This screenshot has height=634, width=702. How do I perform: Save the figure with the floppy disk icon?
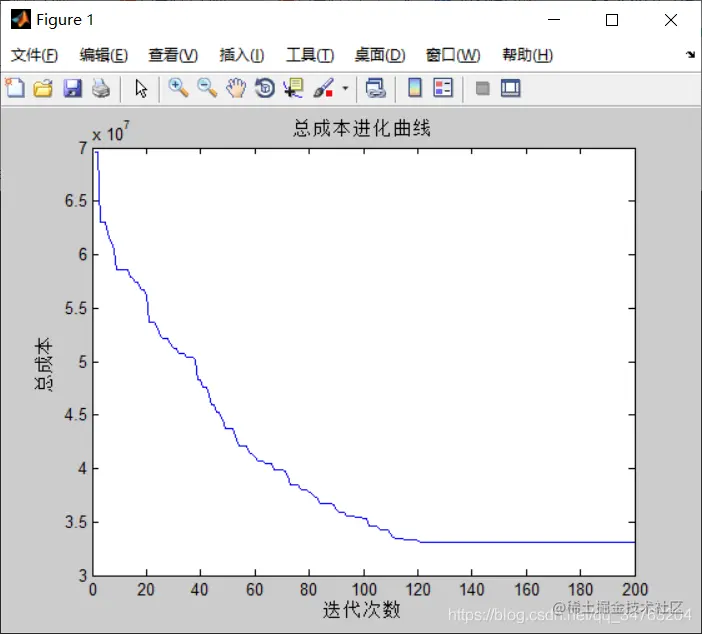coord(72,88)
